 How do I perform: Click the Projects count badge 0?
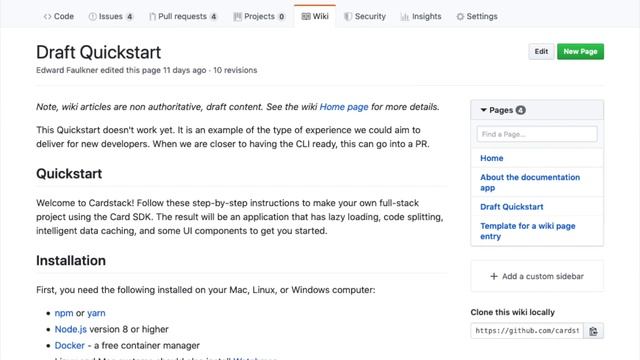click(281, 17)
